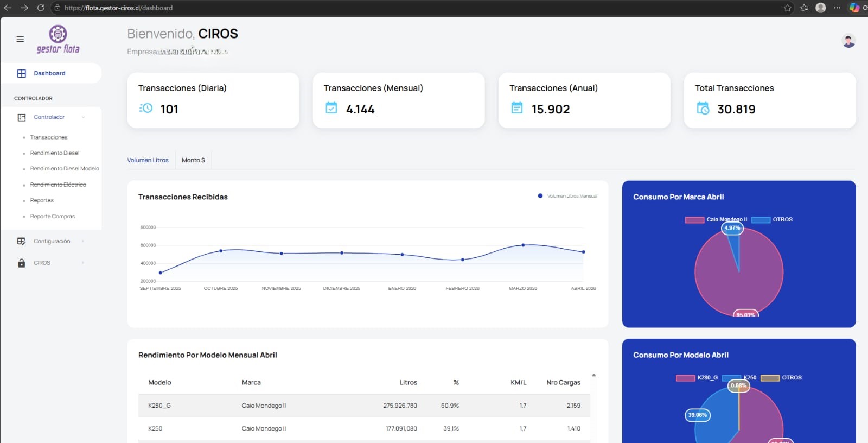Click the 60,9% percentage cell
Viewport: 868px width, 443px height.
coord(450,406)
